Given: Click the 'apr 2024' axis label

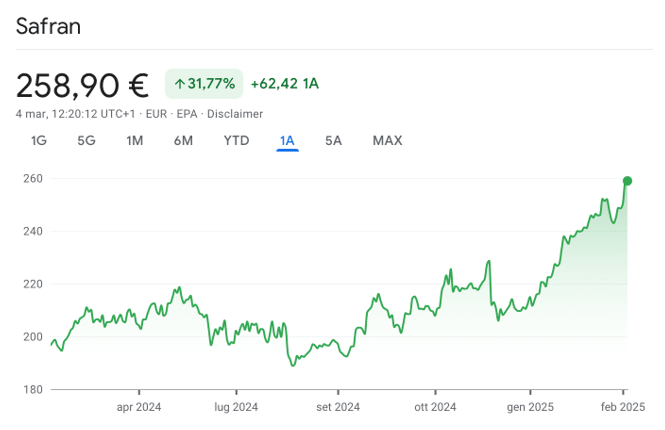Looking at the screenshot, I should pyautogui.click(x=139, y=407).
